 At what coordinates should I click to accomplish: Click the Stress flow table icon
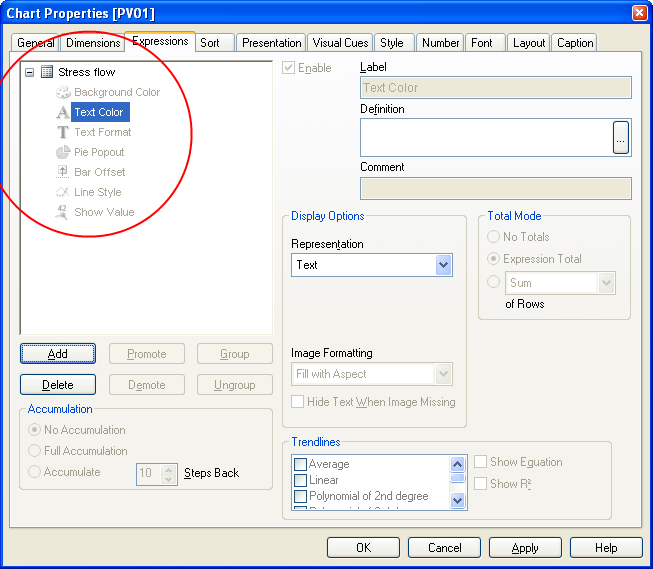(x=47, y=72)
